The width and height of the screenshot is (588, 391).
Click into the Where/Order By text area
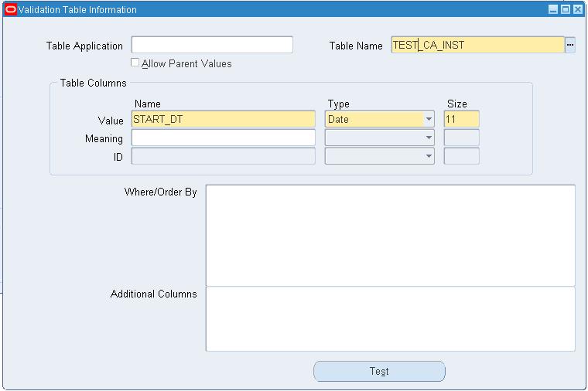391,236
